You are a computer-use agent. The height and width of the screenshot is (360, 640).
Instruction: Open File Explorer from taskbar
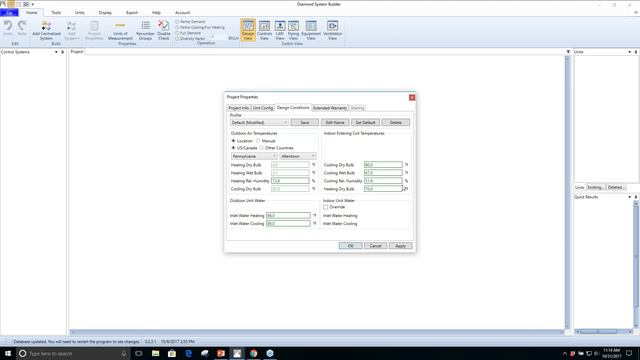click(156, 353)
